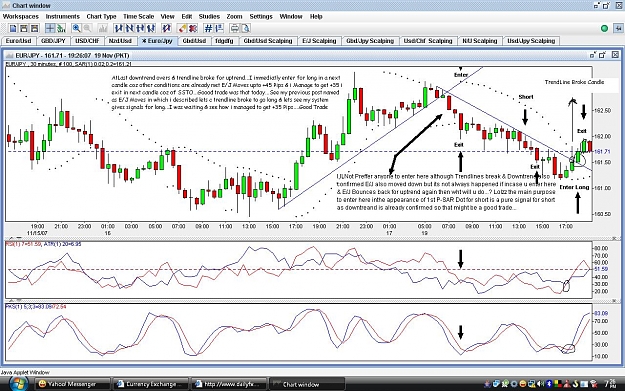Screen dimensions: 625x391
Task: Click the zoom in magnifier icon
Action: click(76, 28)
